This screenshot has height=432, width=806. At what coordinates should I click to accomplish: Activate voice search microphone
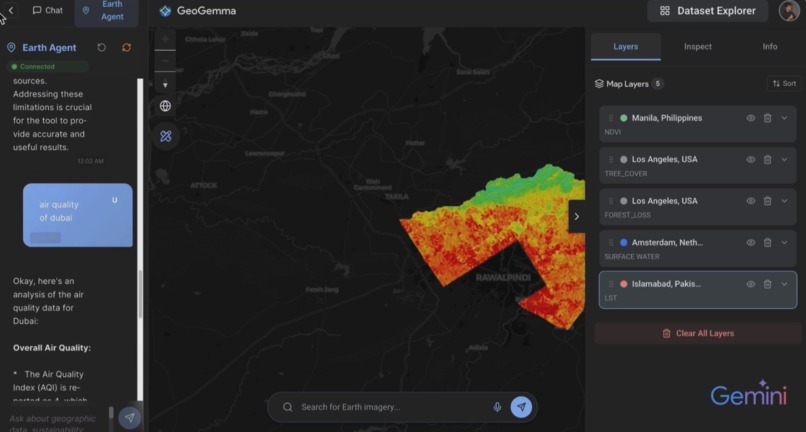tap(497, 407)
